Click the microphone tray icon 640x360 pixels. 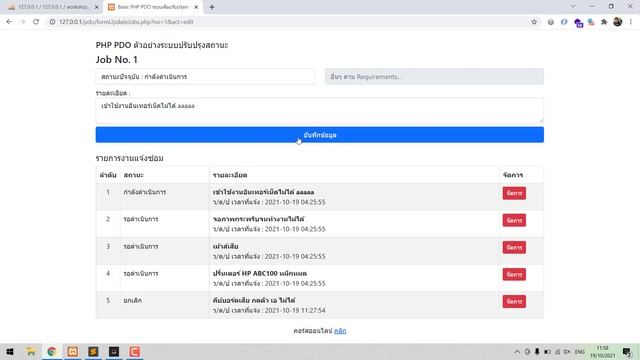point(537,352)
